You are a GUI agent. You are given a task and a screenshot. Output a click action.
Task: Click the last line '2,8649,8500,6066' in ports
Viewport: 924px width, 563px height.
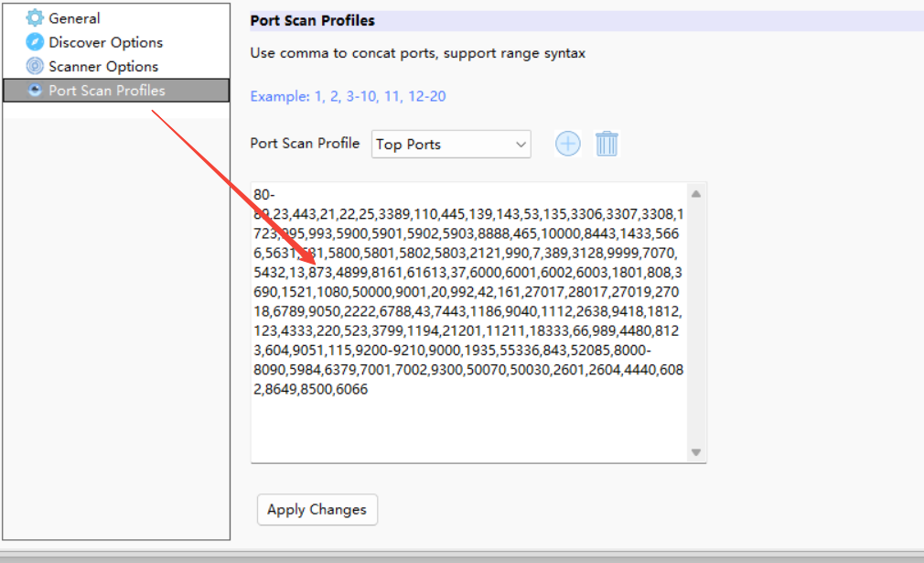[310, 389]
